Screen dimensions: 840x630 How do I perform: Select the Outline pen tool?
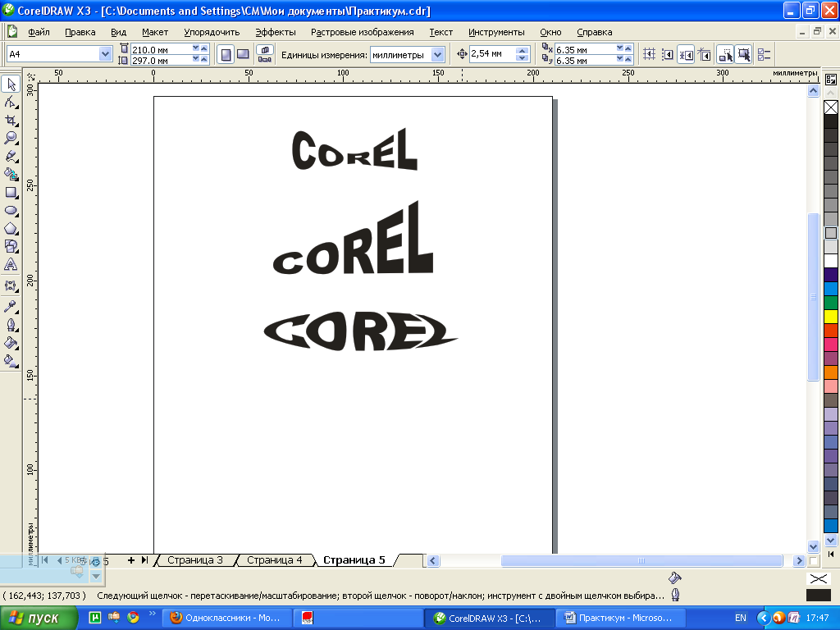[11, 325]
